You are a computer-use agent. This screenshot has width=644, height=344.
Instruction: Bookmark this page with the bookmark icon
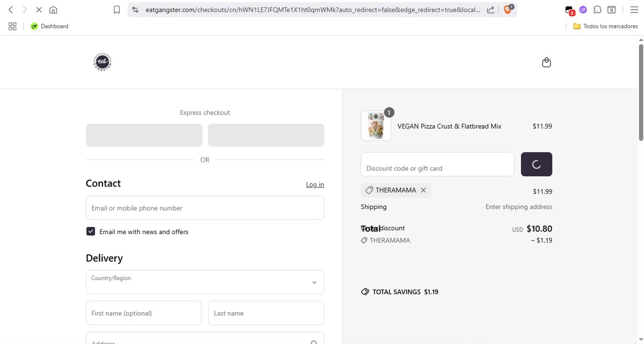click(x=117, y=10)
